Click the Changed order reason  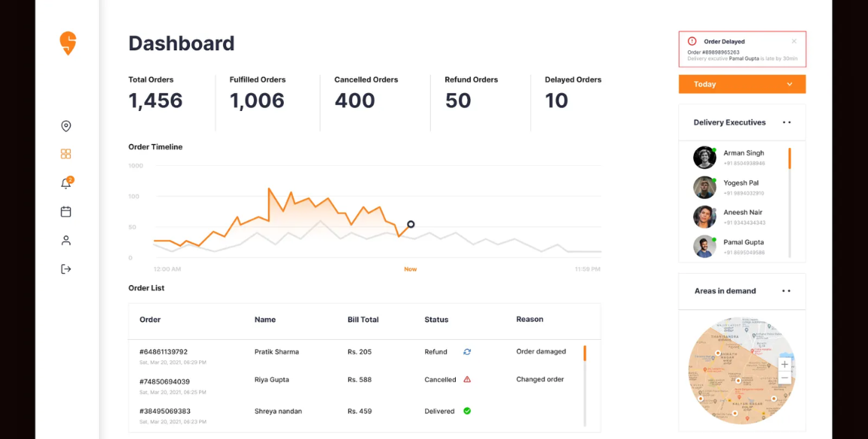point(540,379)
